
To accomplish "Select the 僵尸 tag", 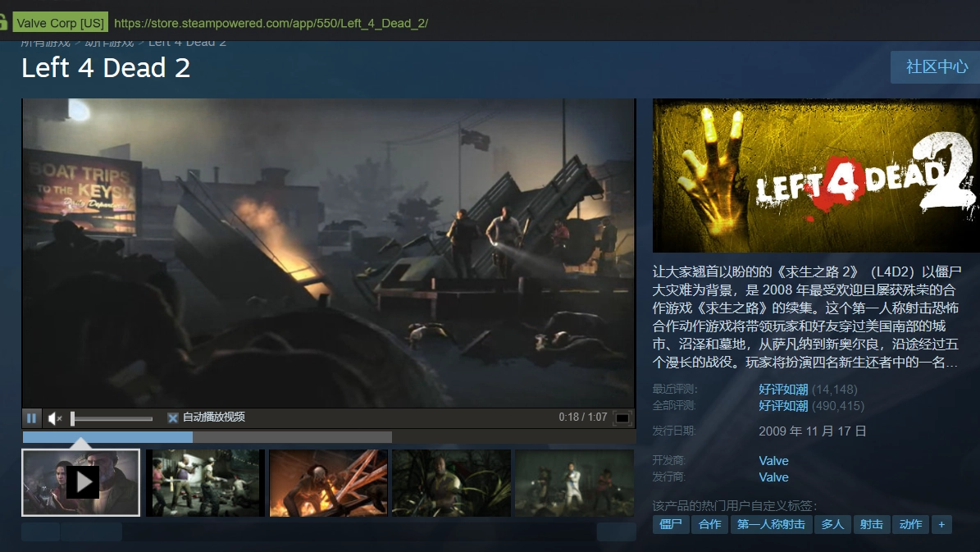I will (x=671, y=524).
